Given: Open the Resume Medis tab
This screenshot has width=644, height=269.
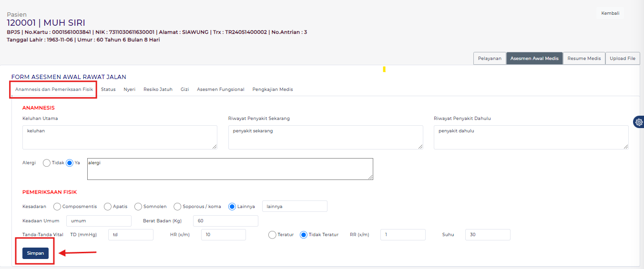Looking at the screenshot, I should point(584,59).
